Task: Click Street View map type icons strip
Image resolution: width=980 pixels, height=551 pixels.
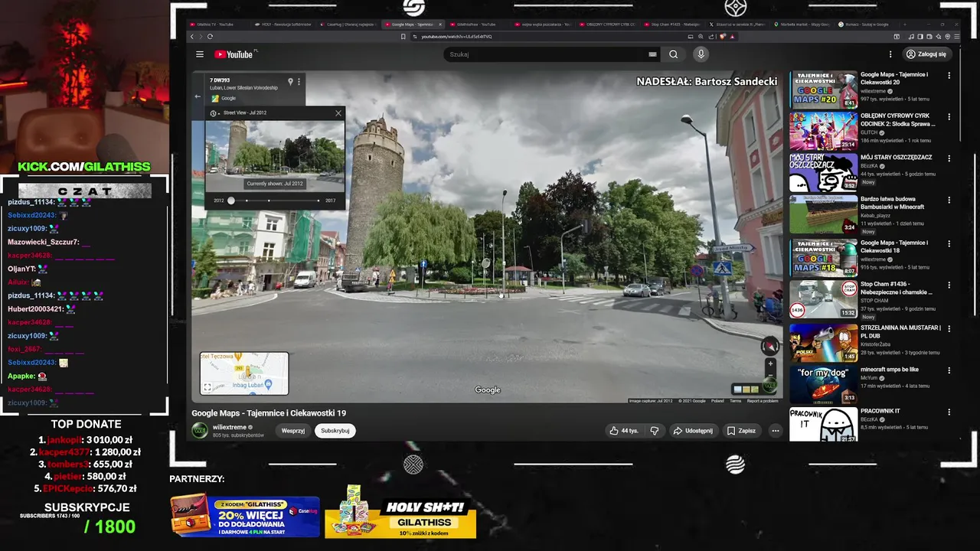Action: (746, 389)
